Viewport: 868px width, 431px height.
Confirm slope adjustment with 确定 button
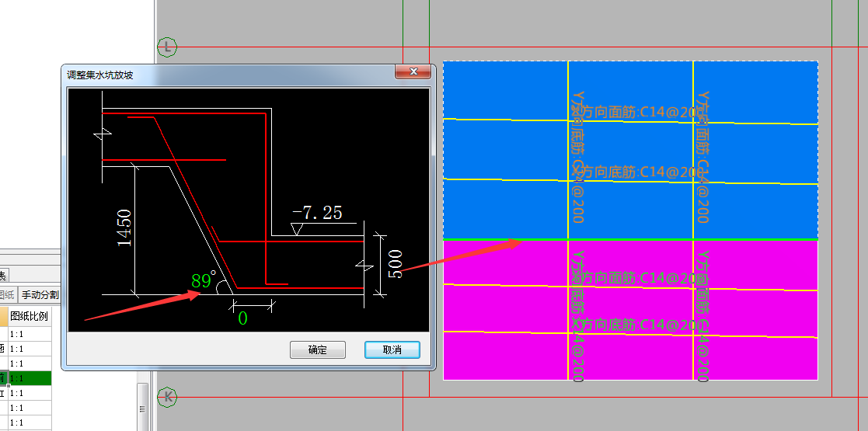pos(318,349)
